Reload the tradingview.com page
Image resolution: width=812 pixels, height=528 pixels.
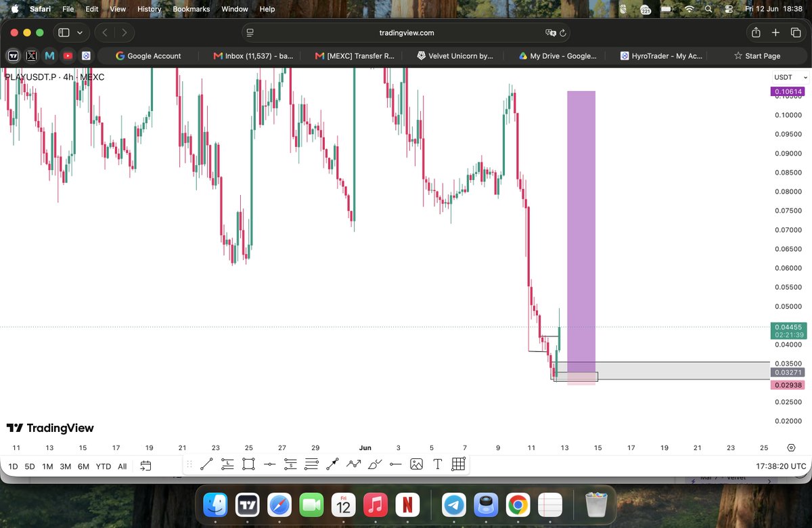click(x=564, y=32)
